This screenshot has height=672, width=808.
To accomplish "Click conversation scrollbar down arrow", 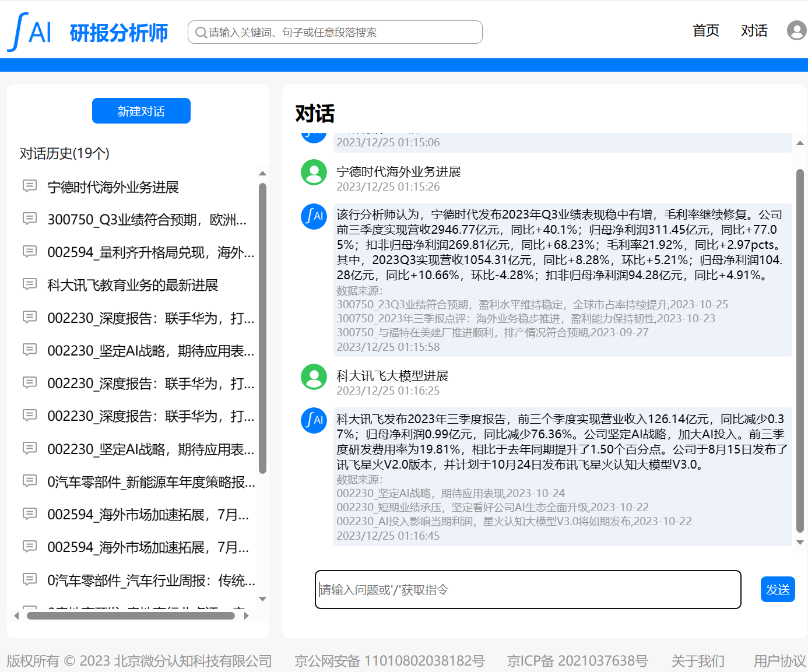I will (x=800, y=542).
